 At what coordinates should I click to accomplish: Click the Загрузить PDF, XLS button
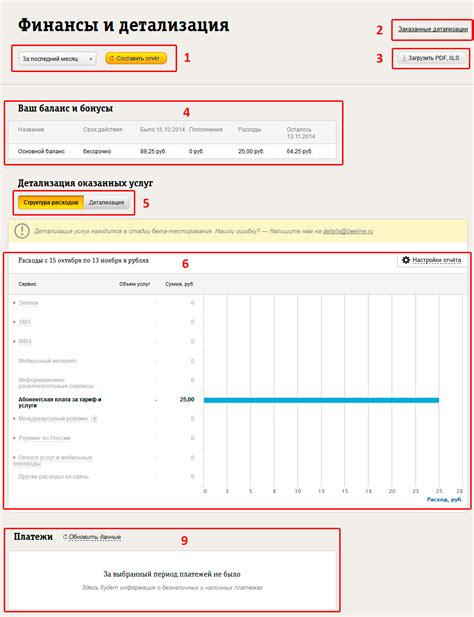click(432, 58)
